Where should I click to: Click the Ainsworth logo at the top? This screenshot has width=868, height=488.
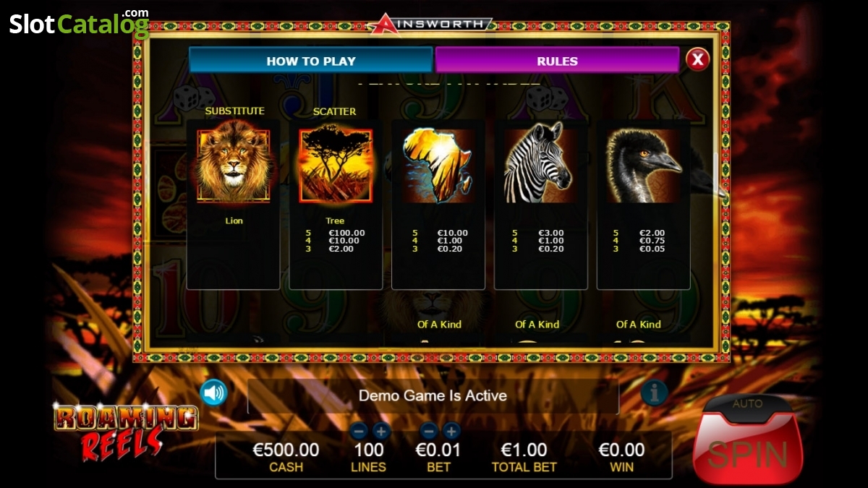coord(430,24)
